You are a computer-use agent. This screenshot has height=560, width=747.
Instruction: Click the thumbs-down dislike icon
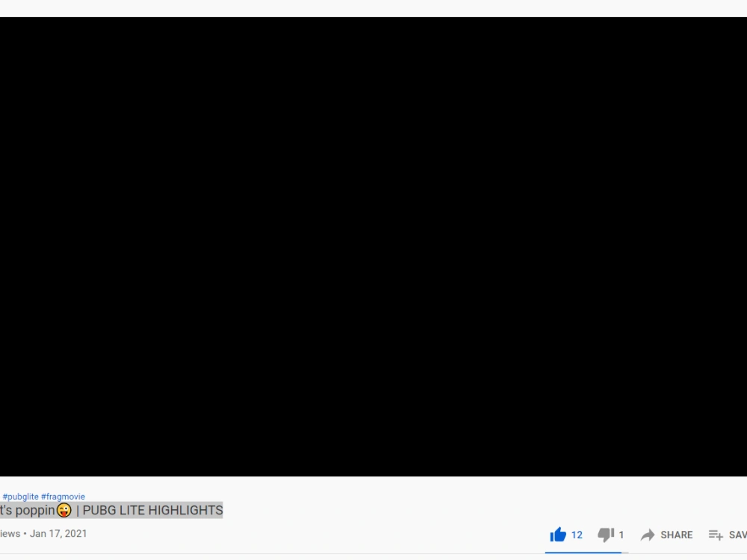(x=606, y=535)
